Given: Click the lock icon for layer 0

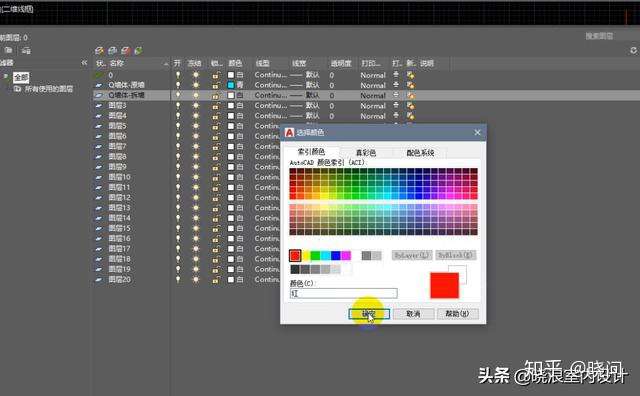Looking at the screenshot, I should pyautogui.click(x=216, y=75).
